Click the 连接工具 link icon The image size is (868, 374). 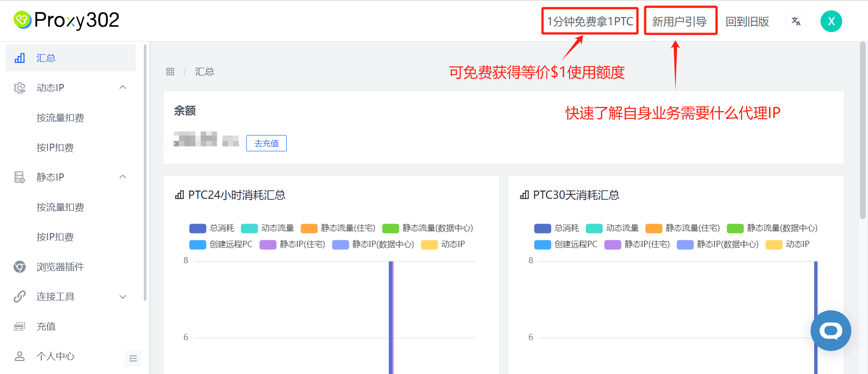pos(20,296)
